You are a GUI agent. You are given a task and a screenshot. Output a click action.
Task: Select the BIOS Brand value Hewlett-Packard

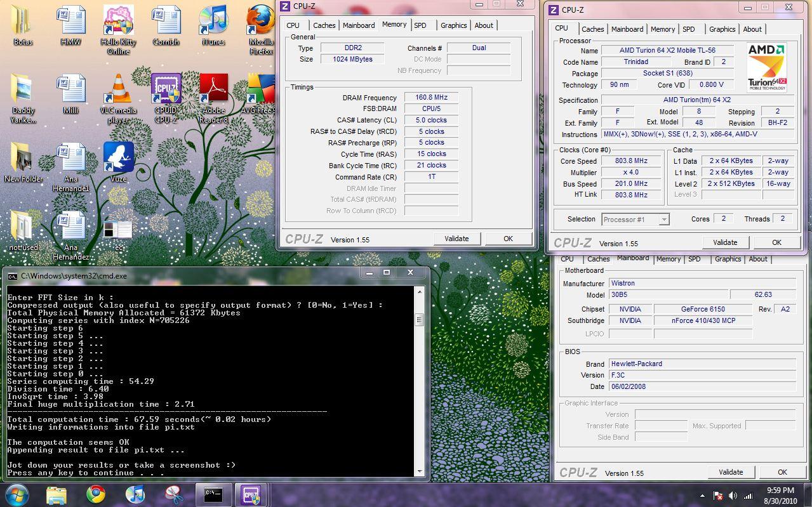[x=702, y=364]
